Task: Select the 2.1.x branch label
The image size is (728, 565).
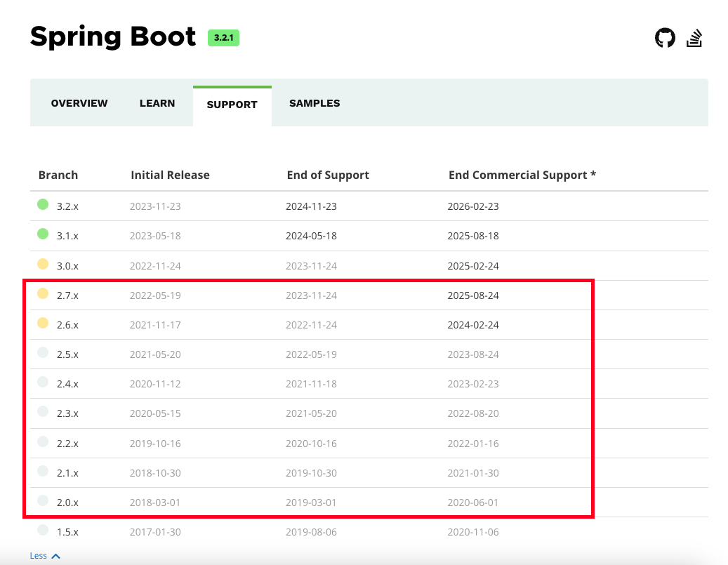Action: tap(68, 473)
